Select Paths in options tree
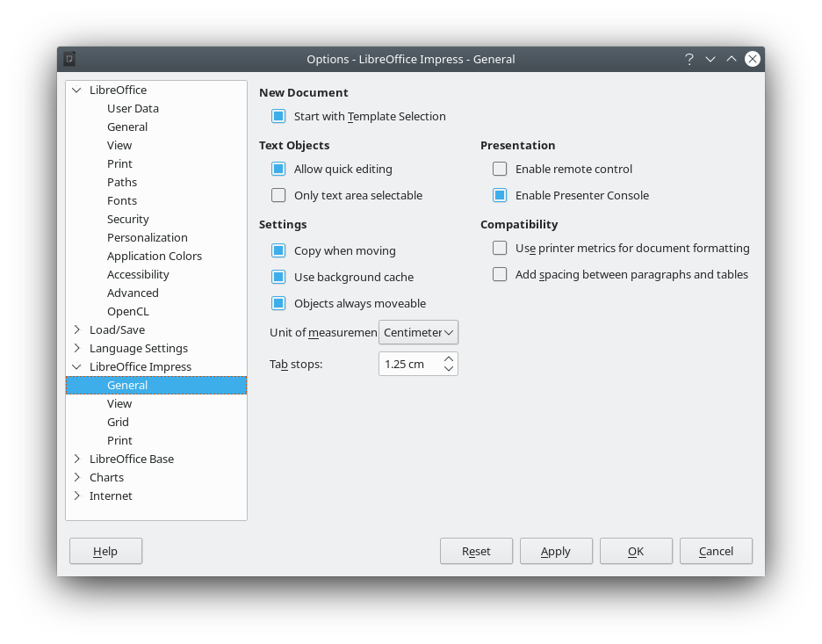822x644 pixels. pos(122,182)
